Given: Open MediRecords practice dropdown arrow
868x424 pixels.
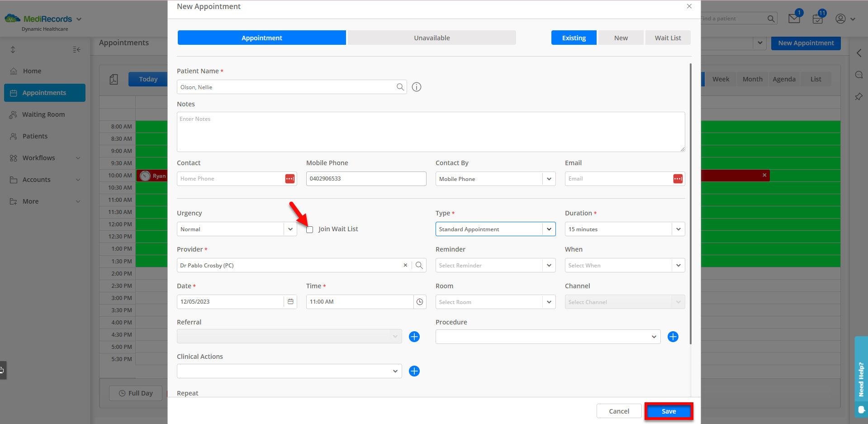Looking at the screenshot, I should coord(79,19).
